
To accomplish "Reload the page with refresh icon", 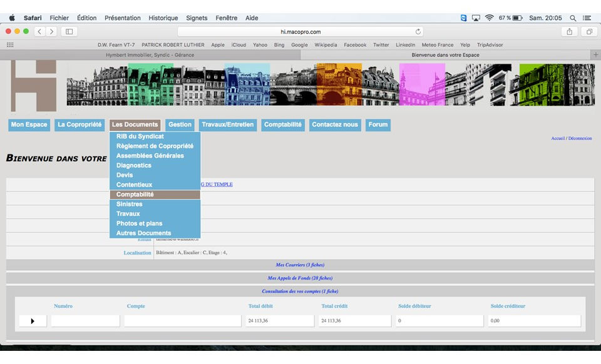I will (418, 31).
